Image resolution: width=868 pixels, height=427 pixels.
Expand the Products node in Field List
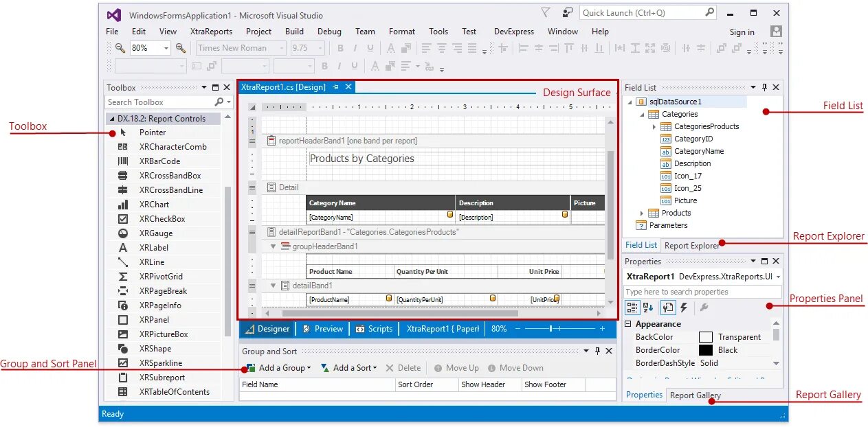(642, 213)
